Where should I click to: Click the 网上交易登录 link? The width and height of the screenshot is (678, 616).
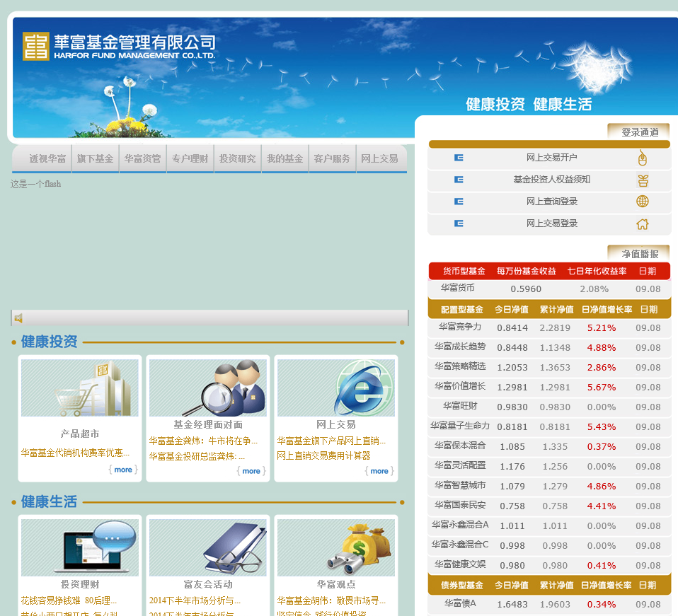[552, 223]
